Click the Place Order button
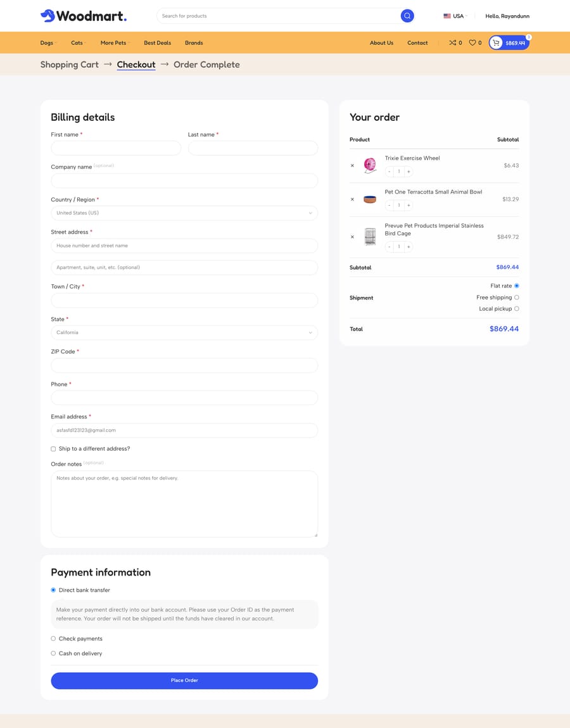570x728 pixels. pos(184,680)
